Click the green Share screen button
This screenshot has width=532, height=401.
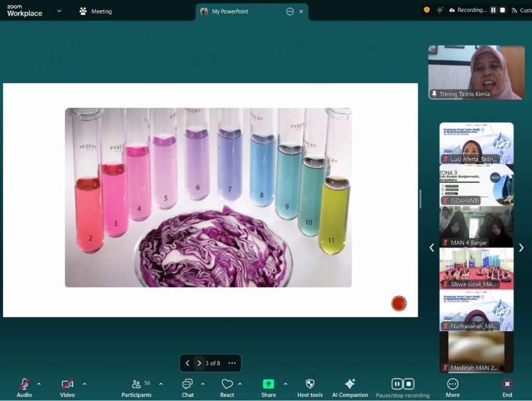pyautogui.click(x=269, y=387)
